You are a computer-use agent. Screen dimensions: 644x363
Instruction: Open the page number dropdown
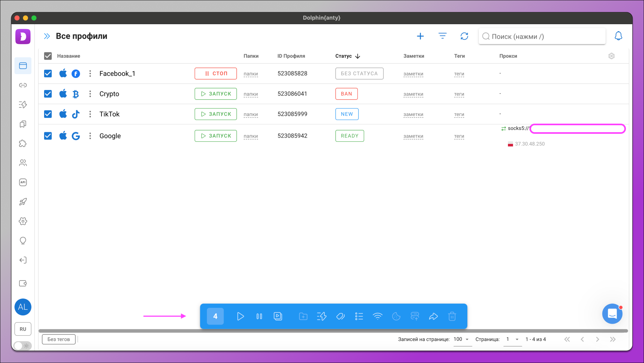point(512,339)
